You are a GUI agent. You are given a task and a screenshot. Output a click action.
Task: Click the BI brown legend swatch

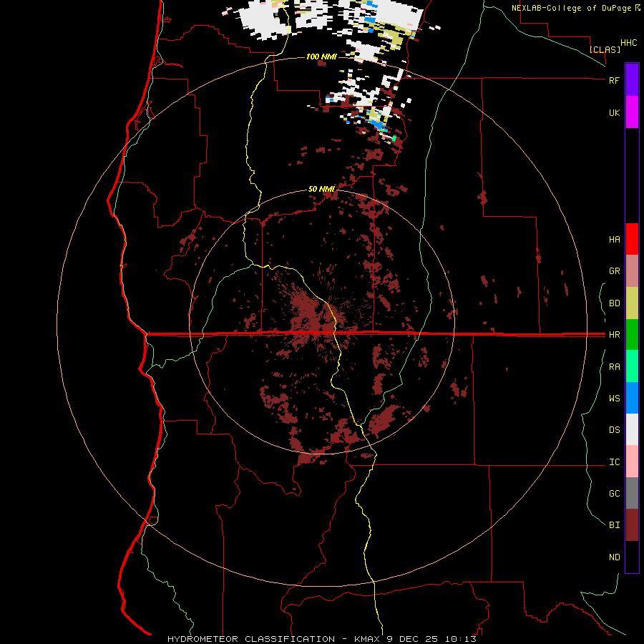tap(632, 525)
